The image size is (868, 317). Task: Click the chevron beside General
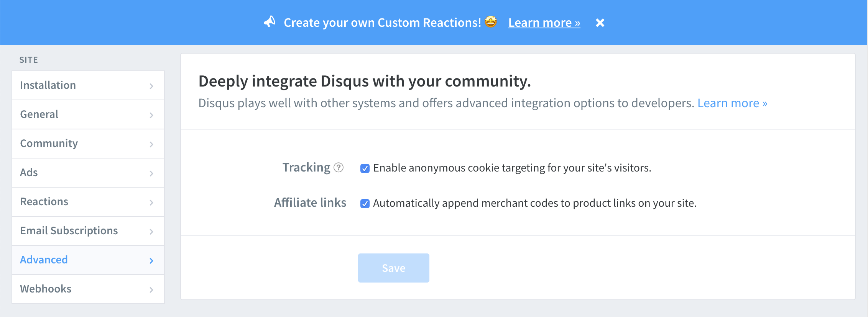tap(151, 115)
